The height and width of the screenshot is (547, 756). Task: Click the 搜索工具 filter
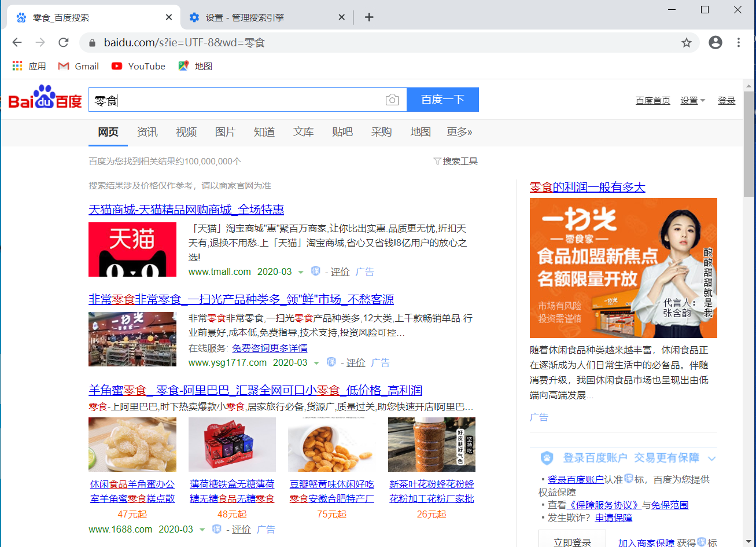point(455,161)
